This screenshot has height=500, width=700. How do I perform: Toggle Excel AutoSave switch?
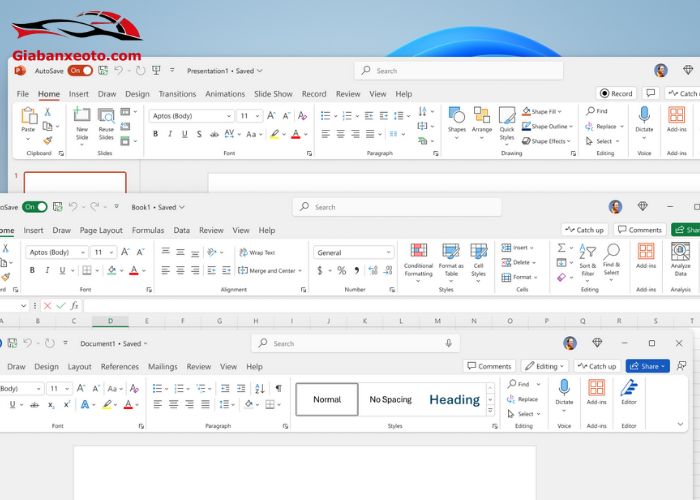tap(34, 207)
